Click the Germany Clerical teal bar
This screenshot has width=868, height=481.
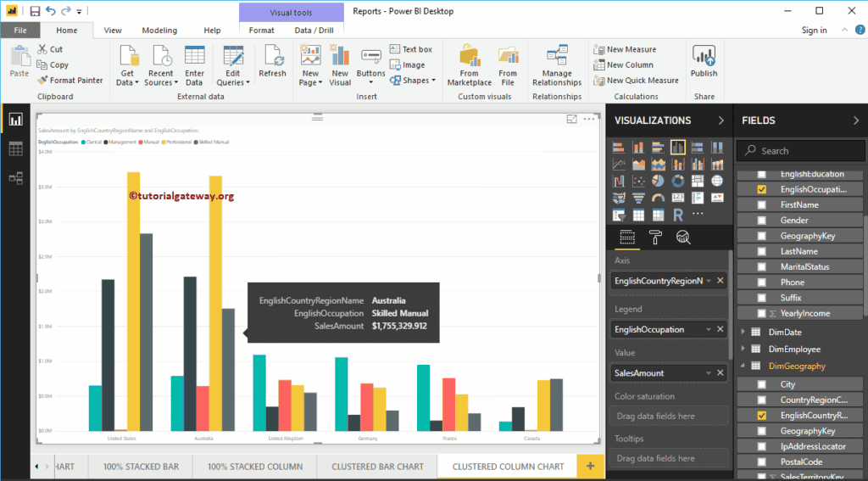(342, 394)
